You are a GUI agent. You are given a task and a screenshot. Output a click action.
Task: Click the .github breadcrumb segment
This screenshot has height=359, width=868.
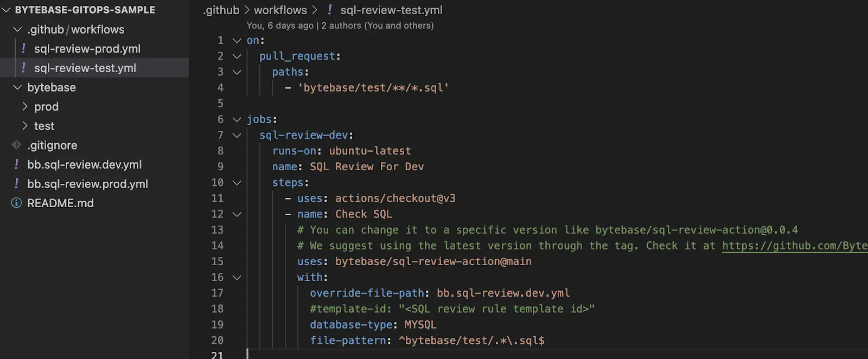[221, 10]
